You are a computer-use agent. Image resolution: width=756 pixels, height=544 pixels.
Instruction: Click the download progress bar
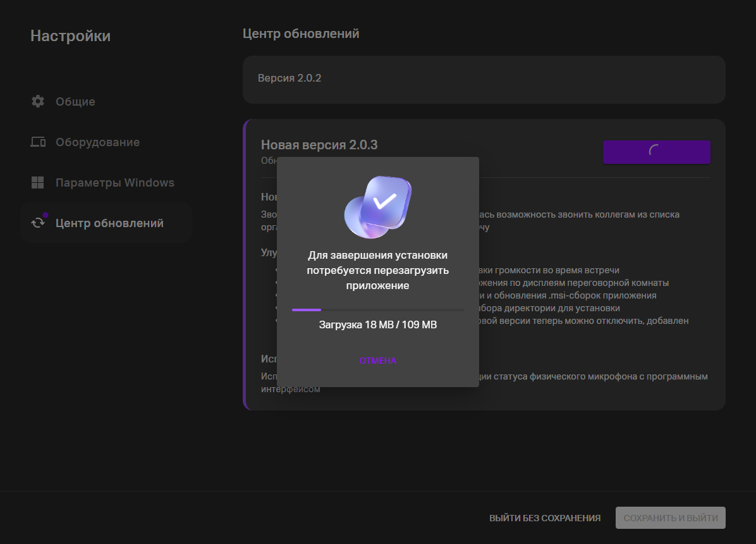(x=377, y=310)
